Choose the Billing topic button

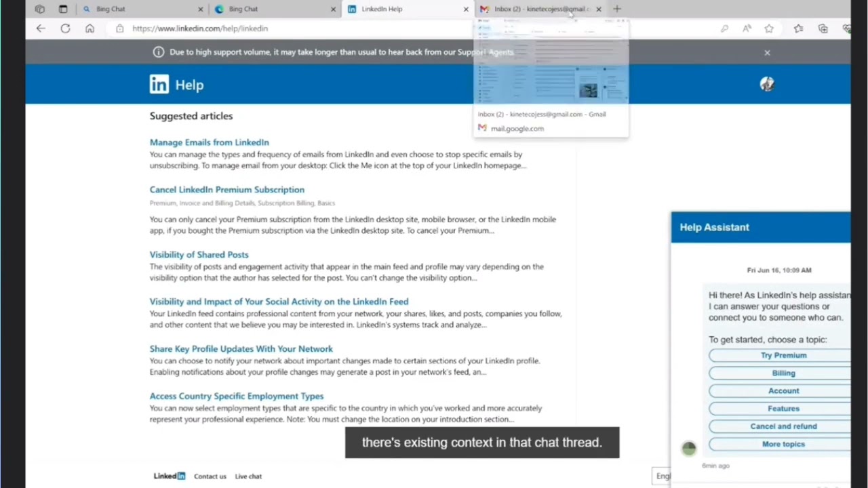coord(780,373)
